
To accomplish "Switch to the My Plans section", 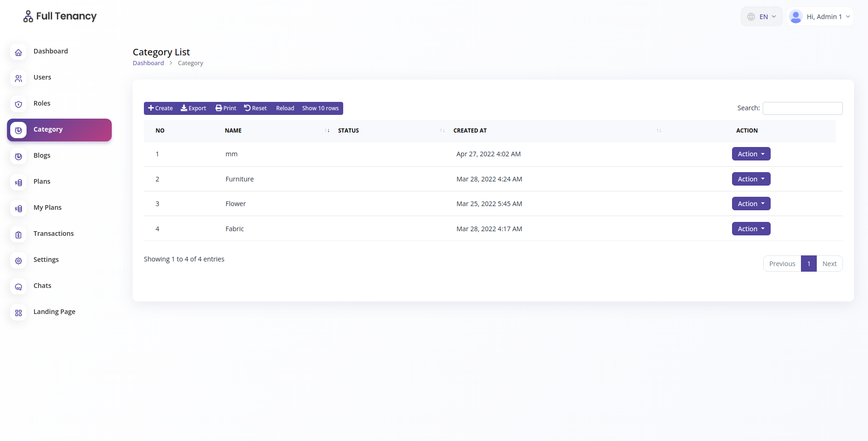I will tap(18, 208).
